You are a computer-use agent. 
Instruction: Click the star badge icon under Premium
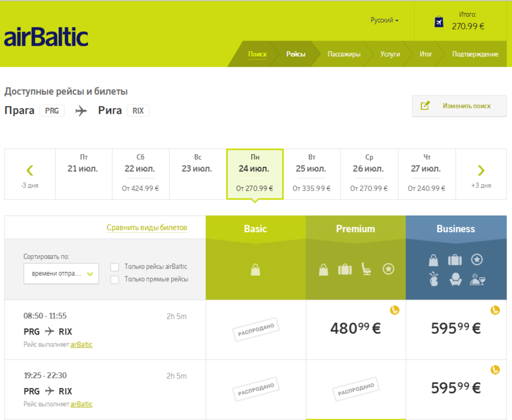tap(388, 269)
